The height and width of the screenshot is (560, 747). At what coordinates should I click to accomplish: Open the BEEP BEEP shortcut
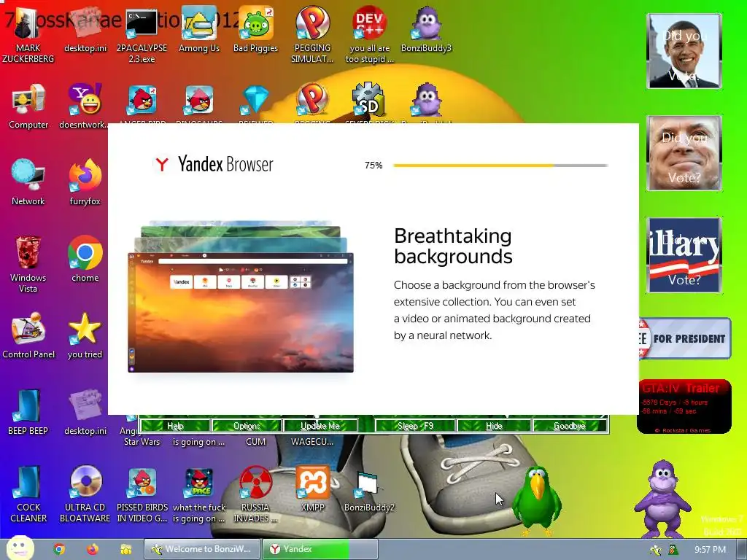tap(28, 413)
